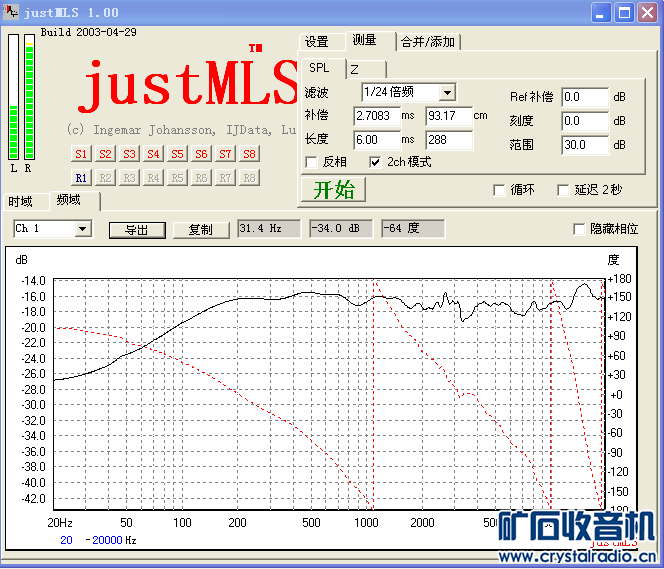Enable the 循环 loop checkbox
This screenshot has height=569, width=664.
click(x=499, y=190)
